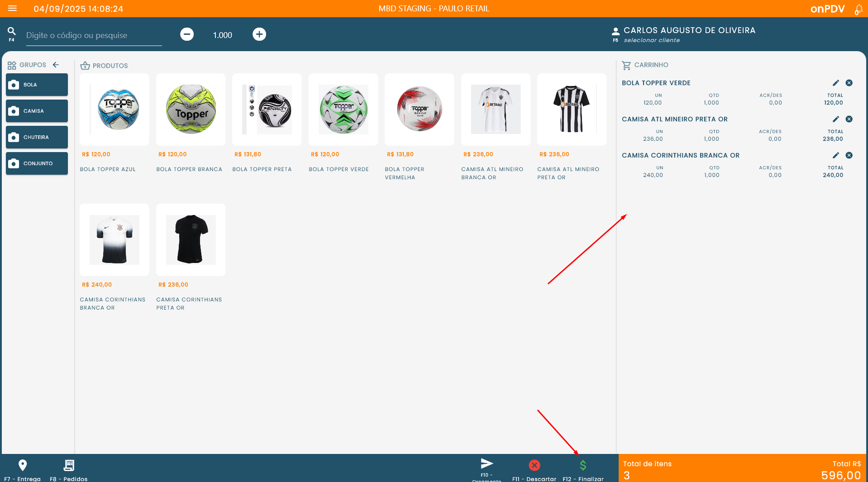Edit the BOLA TOPPER VERDE cart item
Viewport: 868px width, 482px height.
[x=835, y=83]
